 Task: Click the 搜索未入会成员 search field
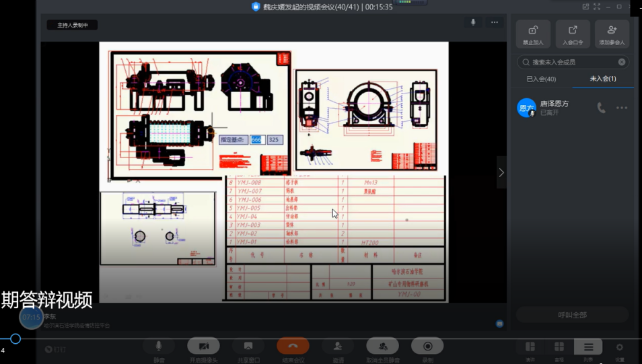coord(572,62)
